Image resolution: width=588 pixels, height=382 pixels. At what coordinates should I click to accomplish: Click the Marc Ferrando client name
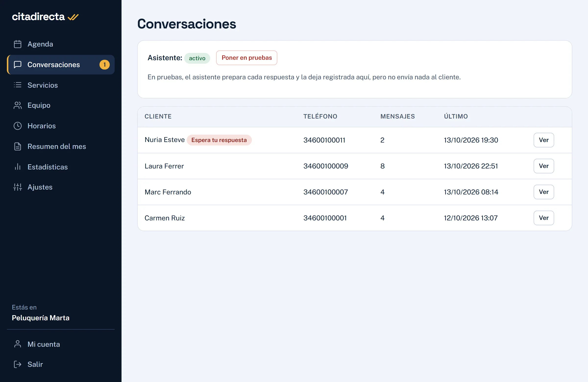(168, 192)
